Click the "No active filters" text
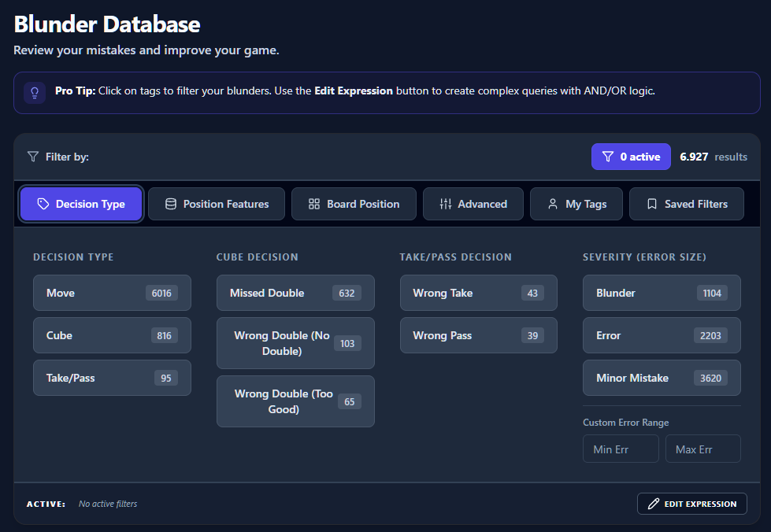Image resolution: width=771 pixels, height=532 pixels. [108, 504]
